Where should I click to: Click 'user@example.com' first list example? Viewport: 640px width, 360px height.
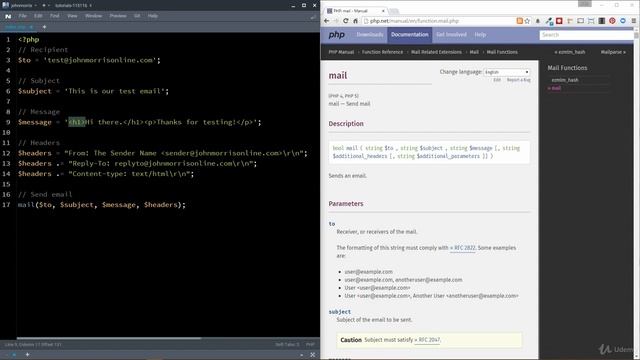(x=369, y=272)
